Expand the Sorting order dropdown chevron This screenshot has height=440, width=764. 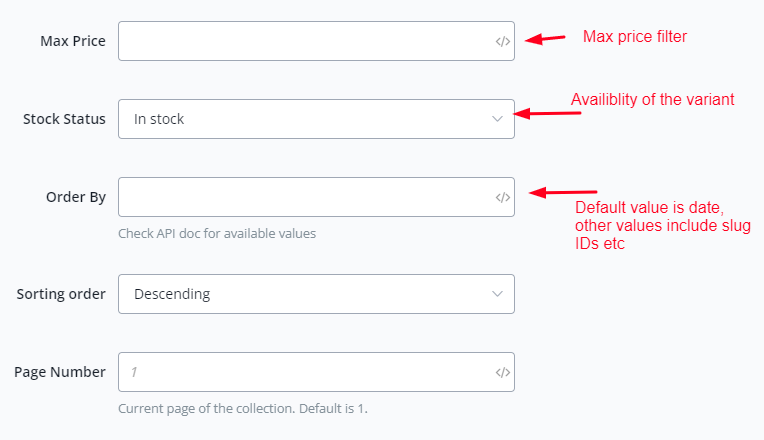click(498, 294)
